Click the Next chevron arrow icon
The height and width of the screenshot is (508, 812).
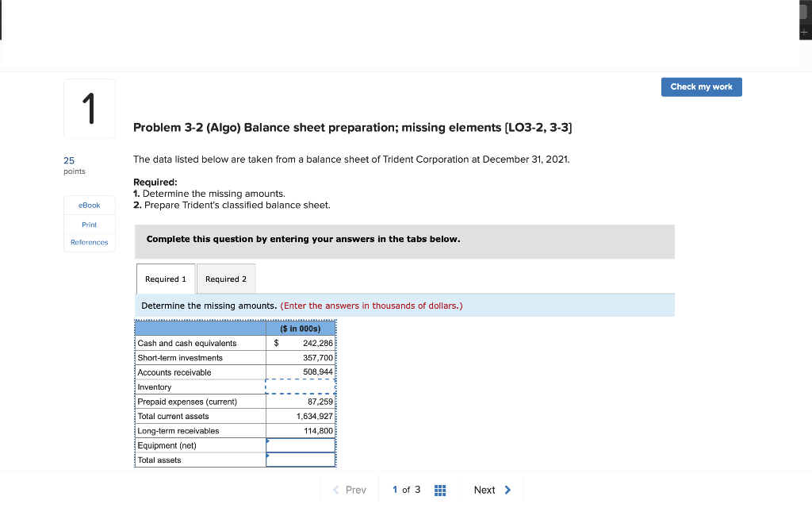point(508,490)
